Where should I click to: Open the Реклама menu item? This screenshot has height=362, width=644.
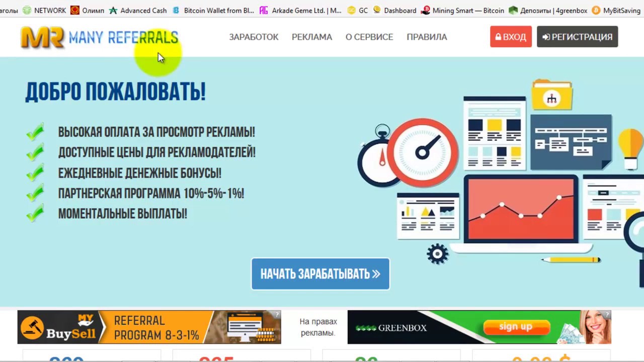tap(312, 37)
